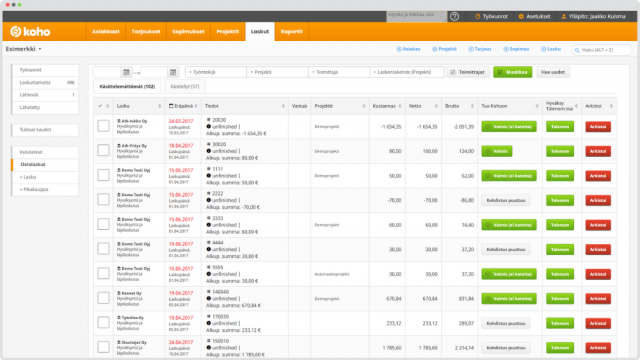Tick checkbox for invoice 140040 row
Screen dimensions: 640x360
103,298
